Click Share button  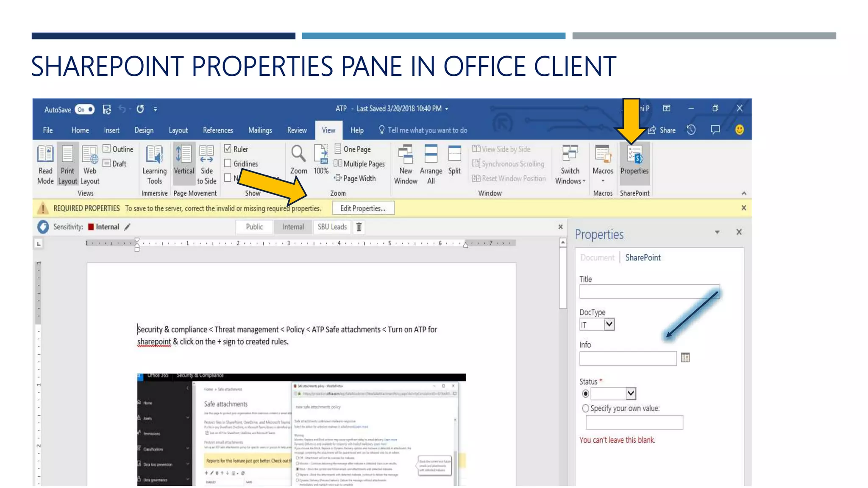tap(662, 130)
